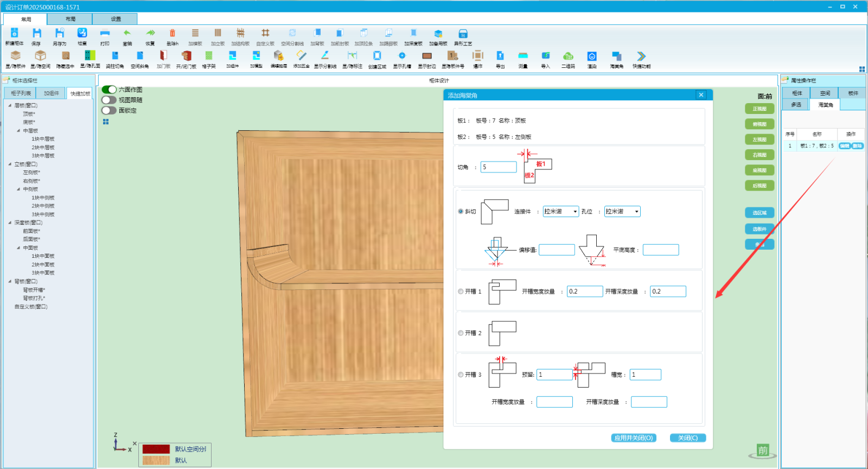Click the 显示孔槽 show holes icon
This screenshot has height=469, width=868.
402,55
